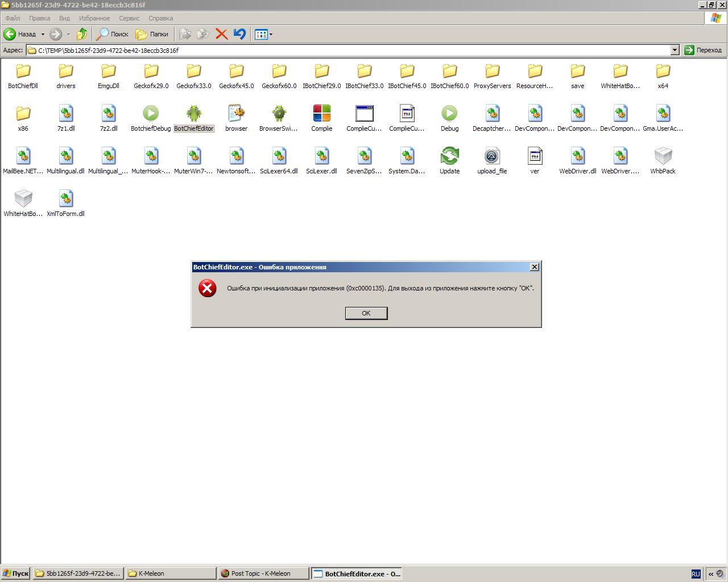728x582 pixels.
Task: Select the BotchiefDebug file icon
Action: coord(151,114)
